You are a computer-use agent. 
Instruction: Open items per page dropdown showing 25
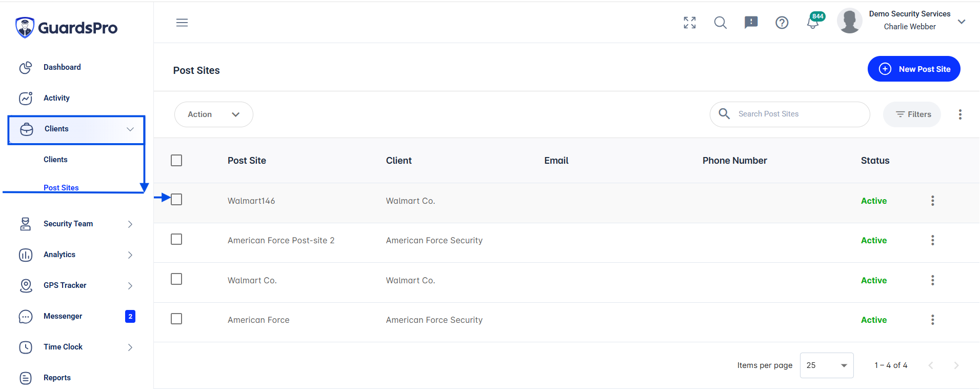tap(827, 365)
